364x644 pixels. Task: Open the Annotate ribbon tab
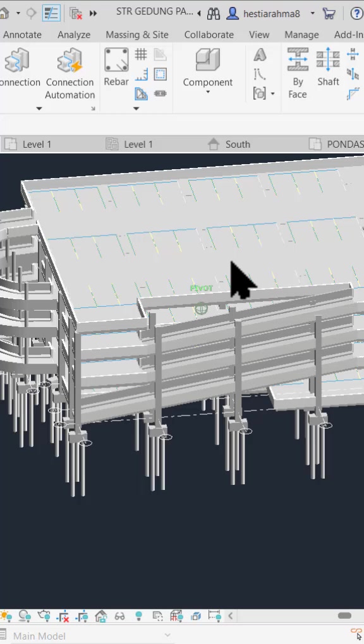(x=22, y=35)
